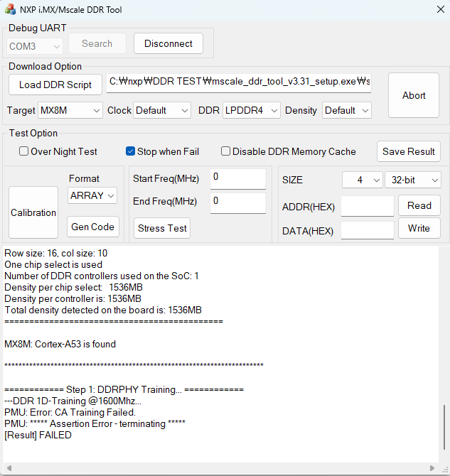The height and width of the screenshot is (476, 450).
Task: Click the horizontal scrollbar left arrow
Action: click(9, 467)
